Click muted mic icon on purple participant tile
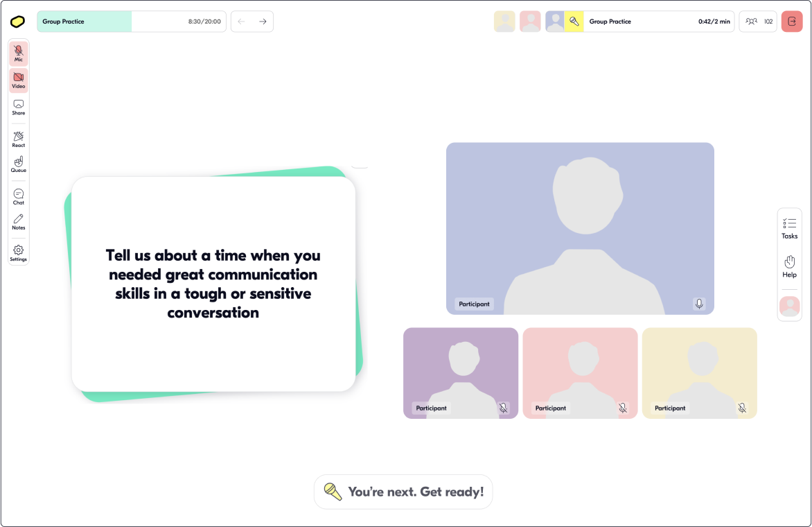 504,408
